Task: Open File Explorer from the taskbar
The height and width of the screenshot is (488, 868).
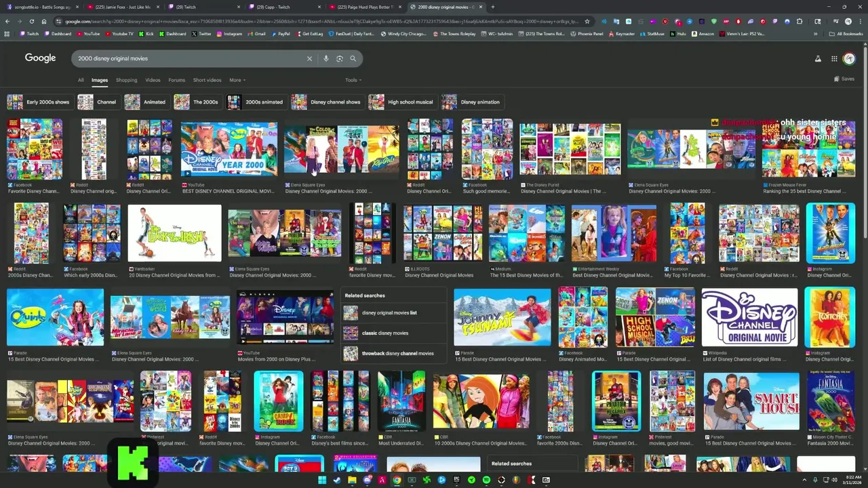Action: pyautogui.click(x=352, y=480)
